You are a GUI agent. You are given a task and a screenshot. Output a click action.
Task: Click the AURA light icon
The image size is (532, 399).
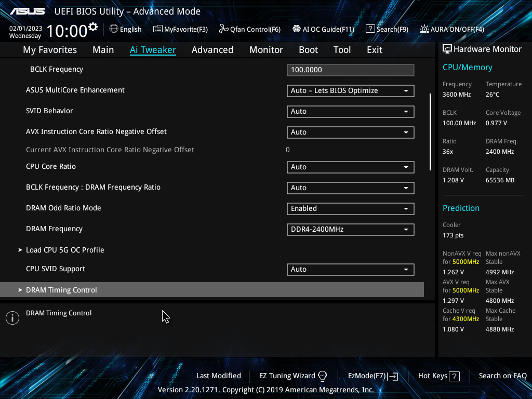click(424, 29)
